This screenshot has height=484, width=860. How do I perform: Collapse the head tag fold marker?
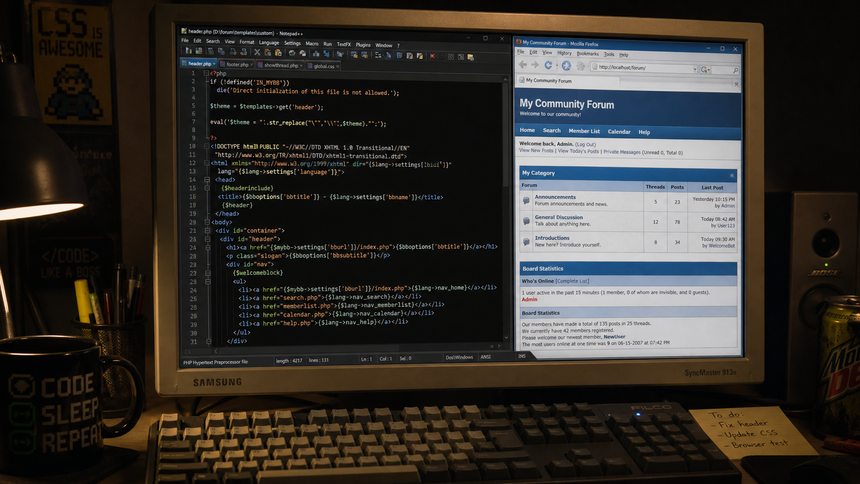coord(207,179)
